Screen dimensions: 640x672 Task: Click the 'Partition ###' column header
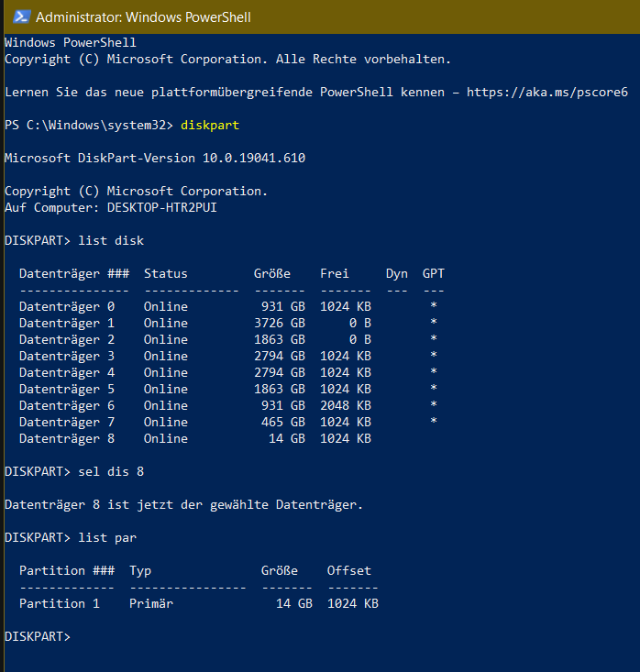click(67, 570)
